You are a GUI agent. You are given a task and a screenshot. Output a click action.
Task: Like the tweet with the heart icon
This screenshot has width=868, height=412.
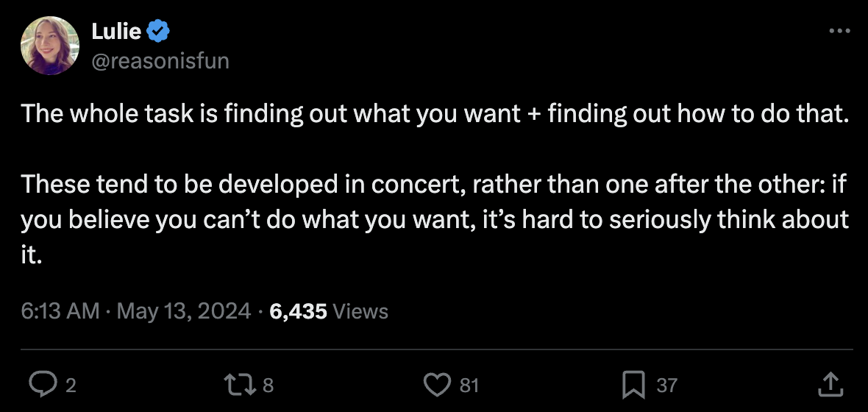pos(438,384)
